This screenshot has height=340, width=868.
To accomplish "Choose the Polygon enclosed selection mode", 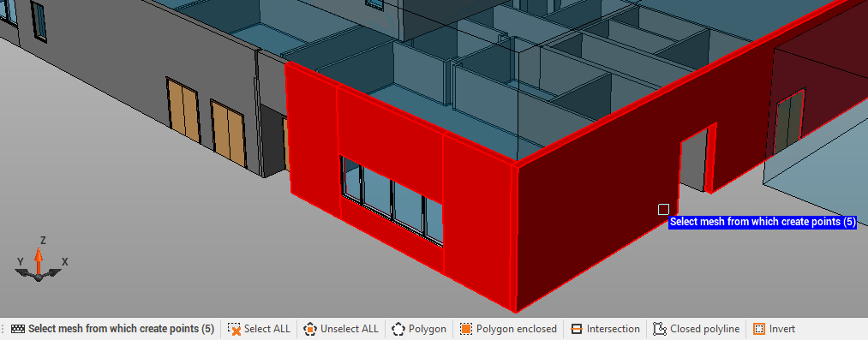I will click(509, 329).
